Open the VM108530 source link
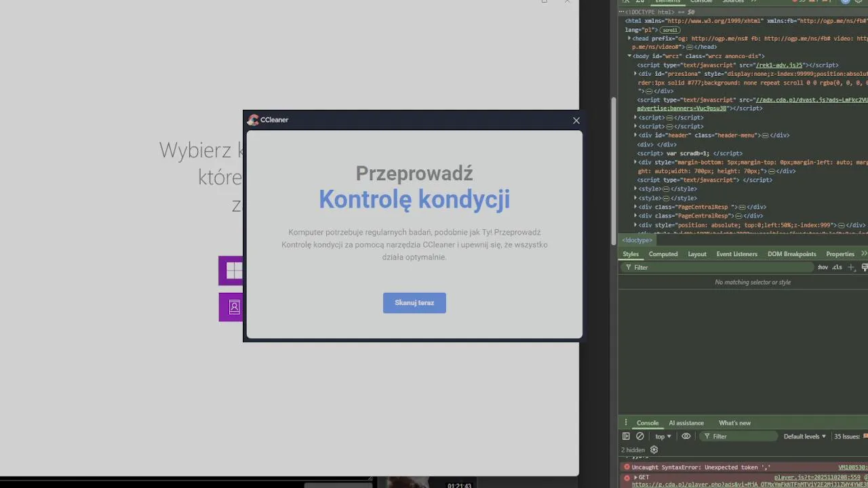This screenshot has width=868, height=488. pyautogui.click(x=853, y=468)
